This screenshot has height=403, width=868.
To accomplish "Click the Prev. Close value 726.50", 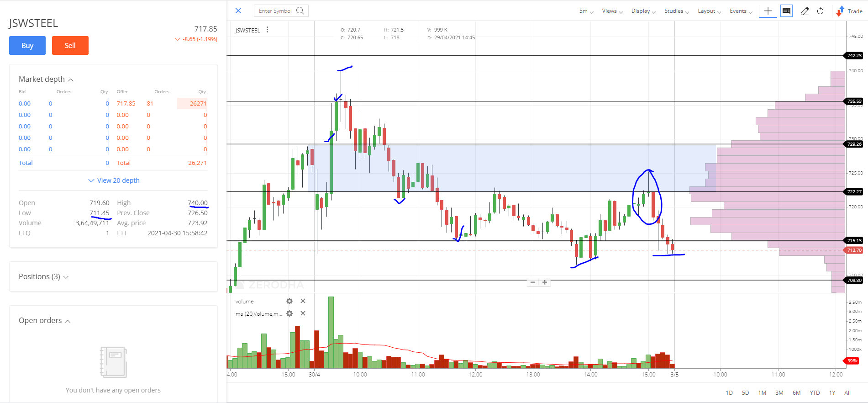I will [x=198, y=213].
